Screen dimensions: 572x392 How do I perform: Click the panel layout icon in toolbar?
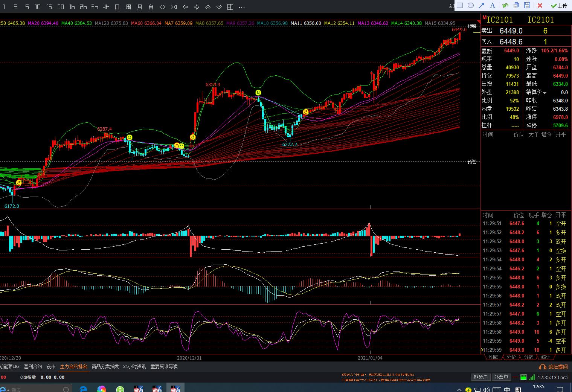click(230, 7)
